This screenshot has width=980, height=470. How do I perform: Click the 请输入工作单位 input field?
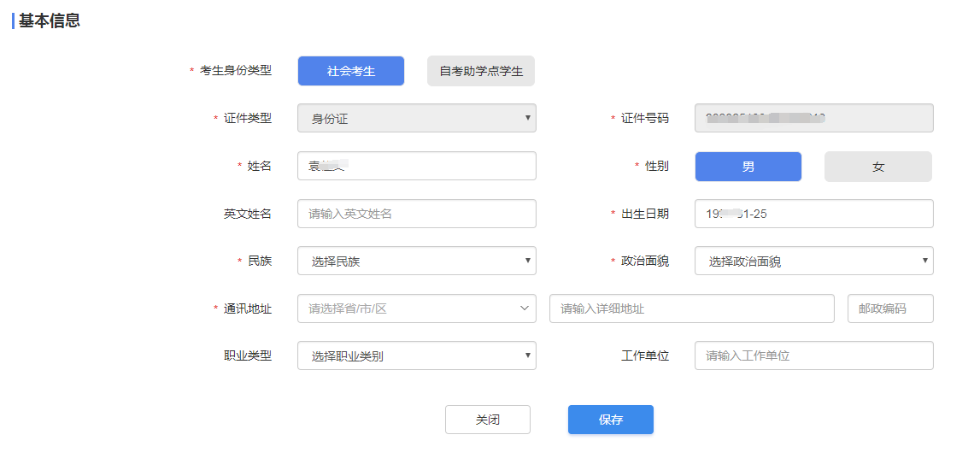[813, 355]
